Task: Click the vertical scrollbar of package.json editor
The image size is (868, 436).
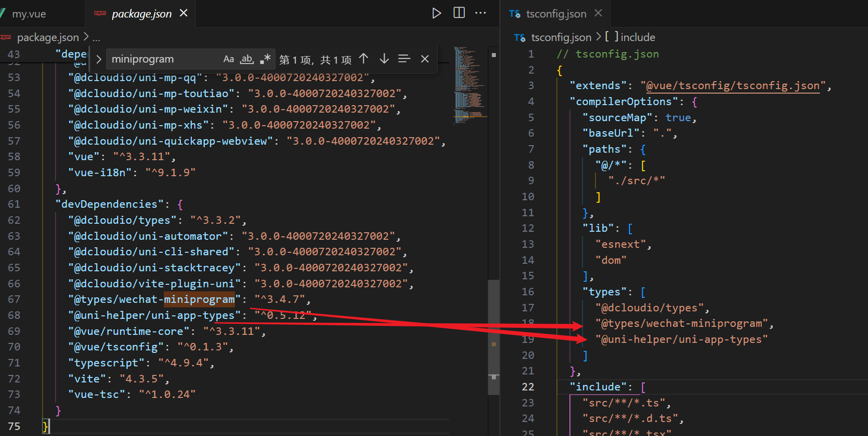Action: click(494, 336)
